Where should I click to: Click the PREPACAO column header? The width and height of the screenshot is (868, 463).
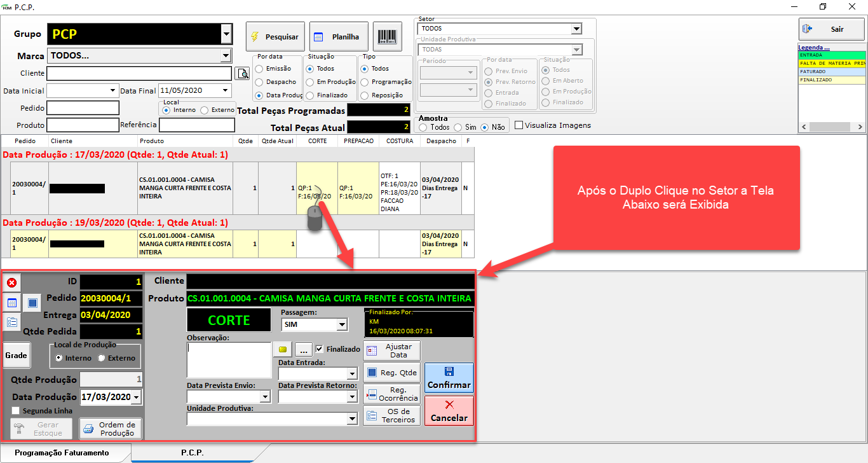358,141
